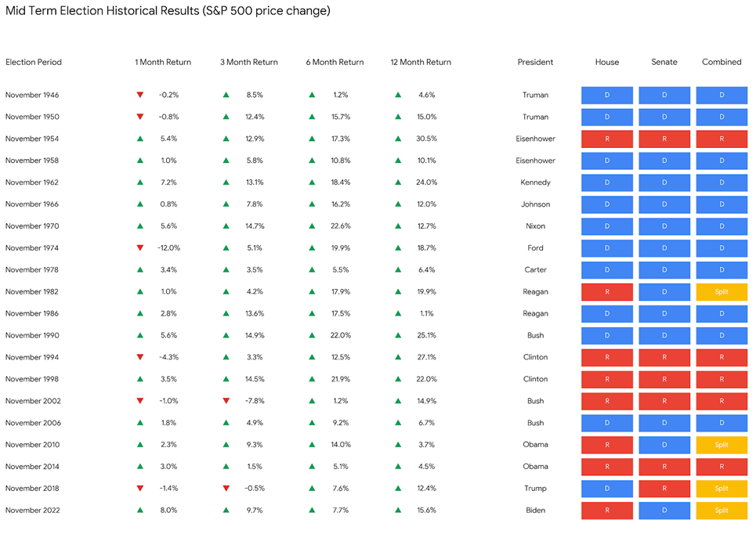The image size is (756, 538).
Task: Click red down arrow beside -7.8% in 2002
Action: point(226,401)
